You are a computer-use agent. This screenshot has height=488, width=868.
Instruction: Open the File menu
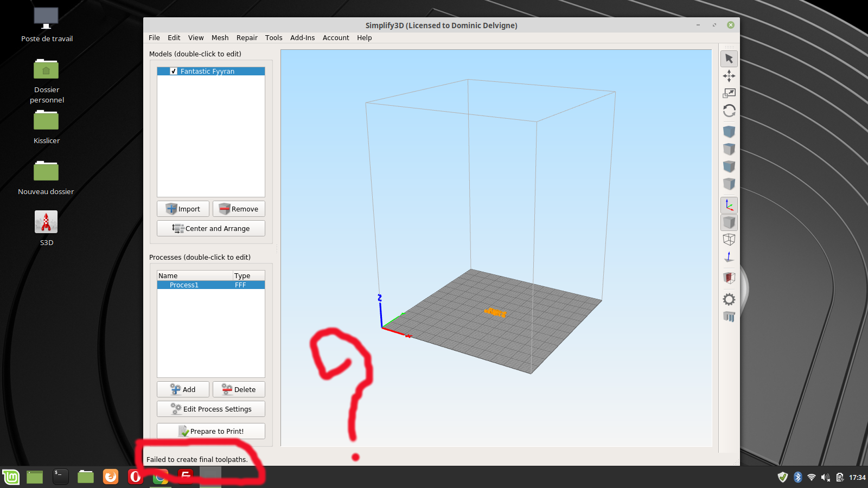(154, 38)
